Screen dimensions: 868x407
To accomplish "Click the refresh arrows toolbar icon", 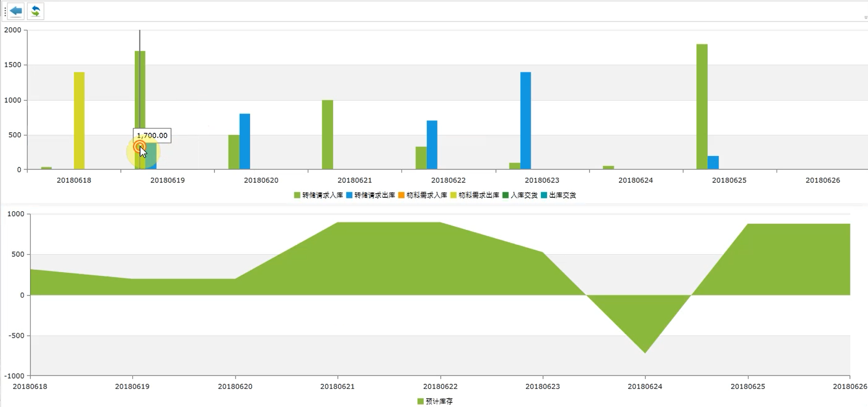I will (x=36, y=11).
